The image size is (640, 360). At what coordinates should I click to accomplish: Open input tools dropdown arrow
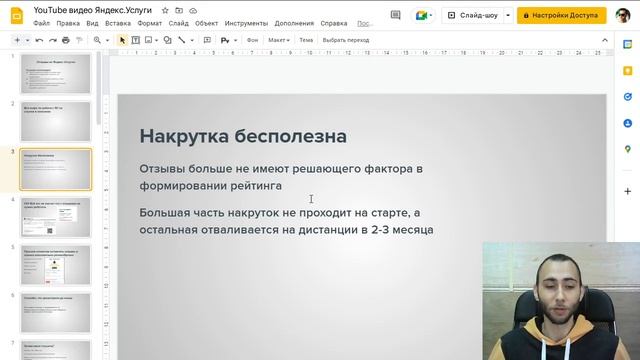click(x=235, y=40)
